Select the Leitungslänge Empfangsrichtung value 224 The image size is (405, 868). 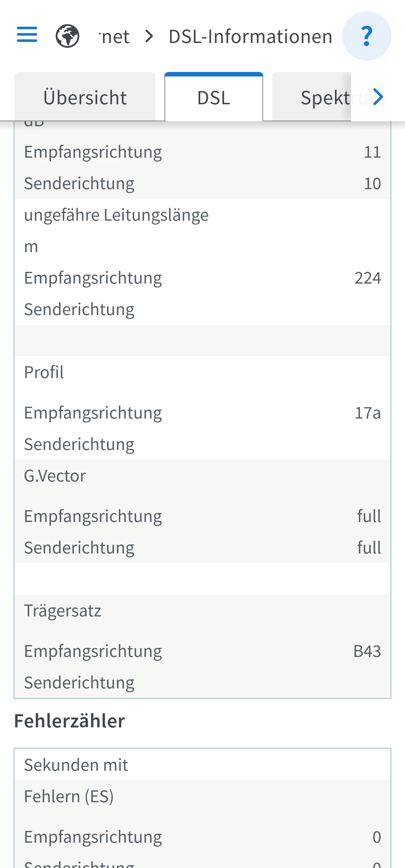click(x=368, y=278)
